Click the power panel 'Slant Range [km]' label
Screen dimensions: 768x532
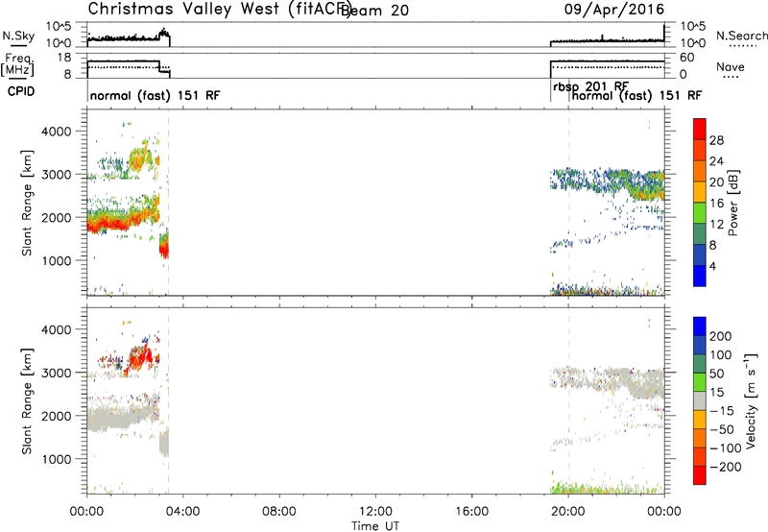coord(27,203)
